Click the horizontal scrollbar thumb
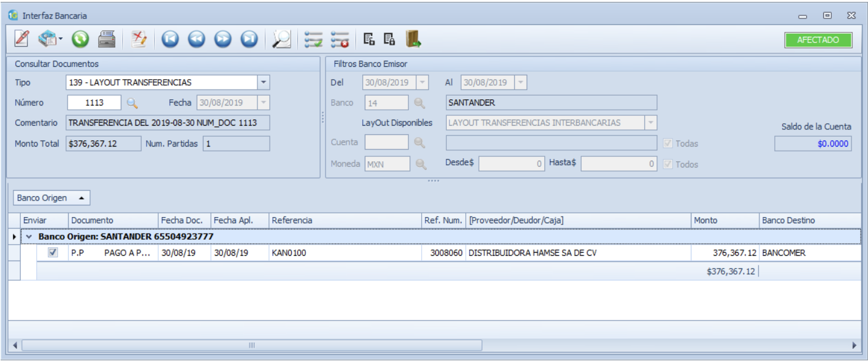Screen dimensions: 868x363 (251, 345)
